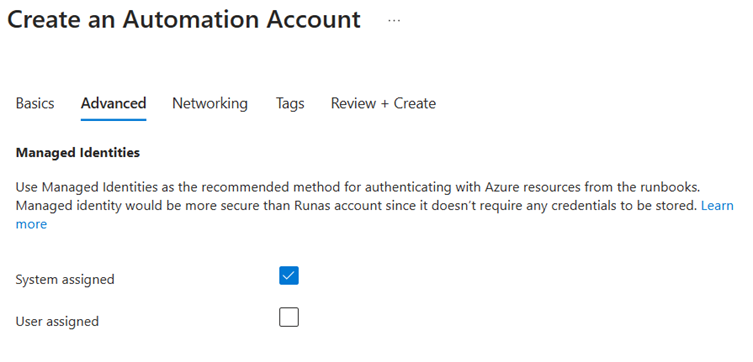Click the 'System assigned' label text

click(65, 279)
